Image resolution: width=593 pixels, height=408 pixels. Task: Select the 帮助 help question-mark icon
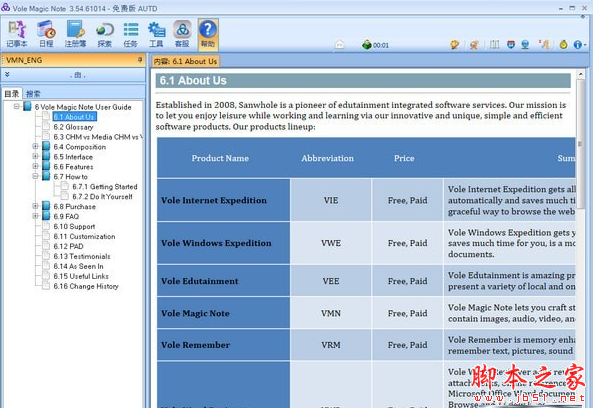pos(208,34)
